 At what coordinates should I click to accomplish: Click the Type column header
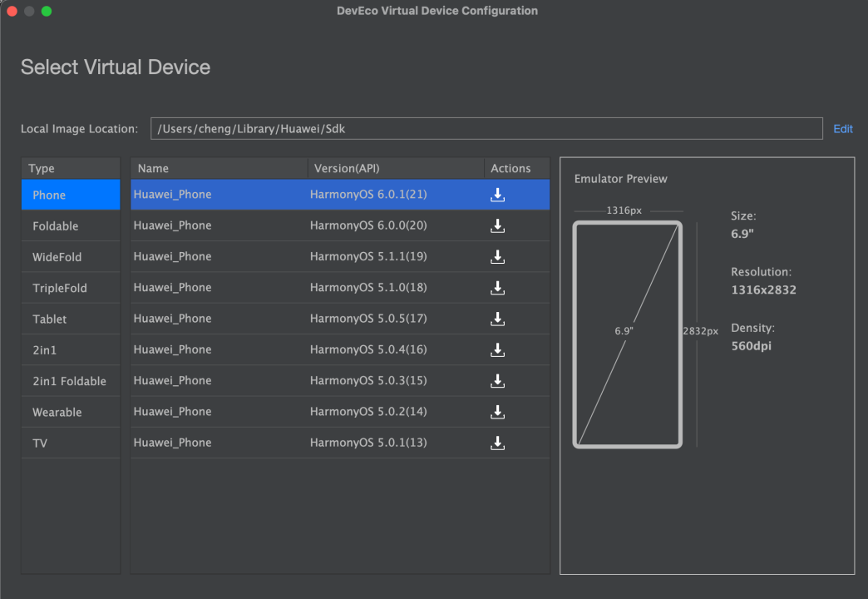(x=71, y=168)
